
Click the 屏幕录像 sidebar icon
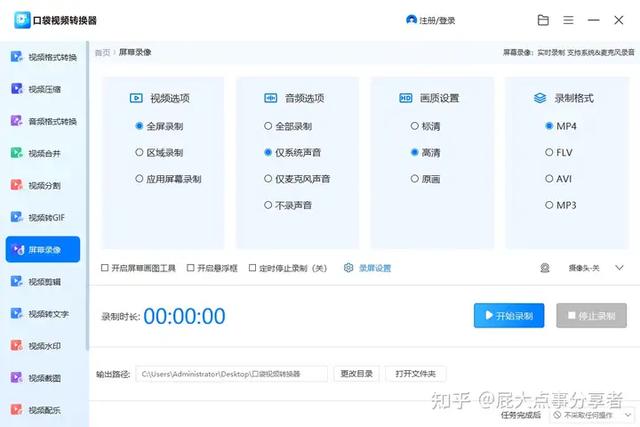[18, 249]
